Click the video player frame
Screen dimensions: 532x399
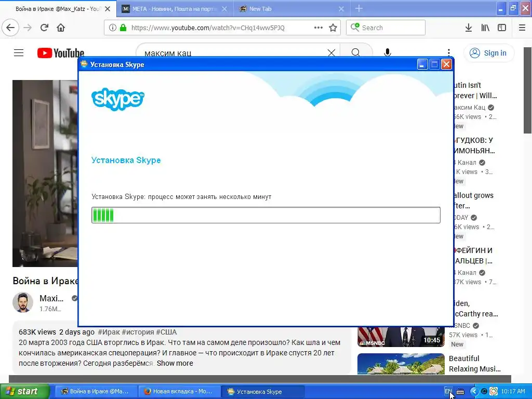coord(45,174)
